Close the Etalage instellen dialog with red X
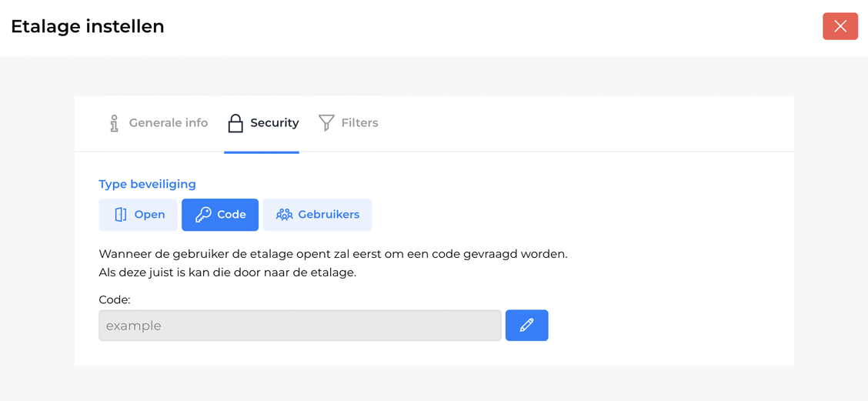This screenshot has width=868, height=401. (840, 26)
